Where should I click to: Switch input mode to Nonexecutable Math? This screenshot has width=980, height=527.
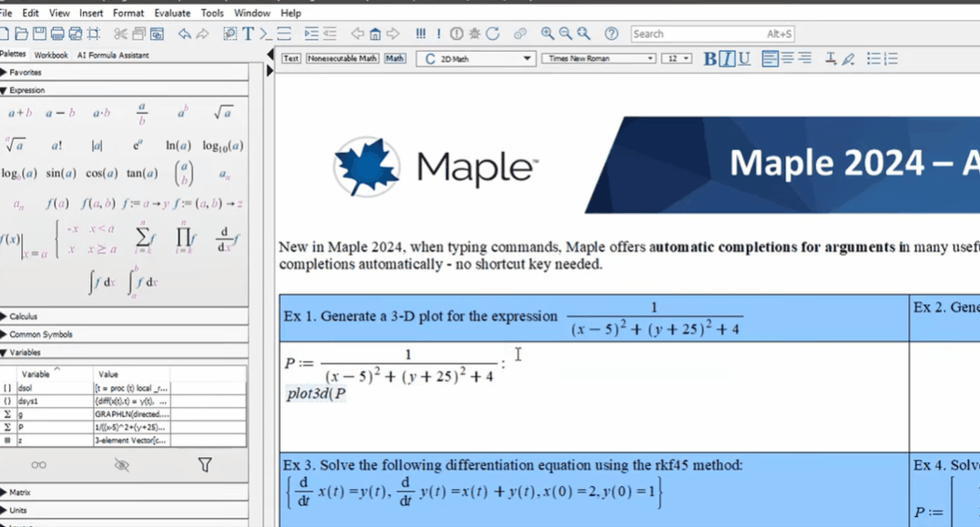tap(342, 58)
